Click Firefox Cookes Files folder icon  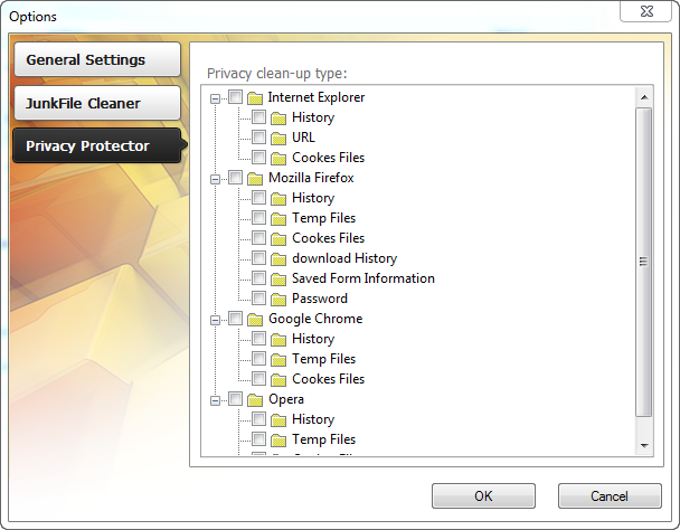point(278,239)
